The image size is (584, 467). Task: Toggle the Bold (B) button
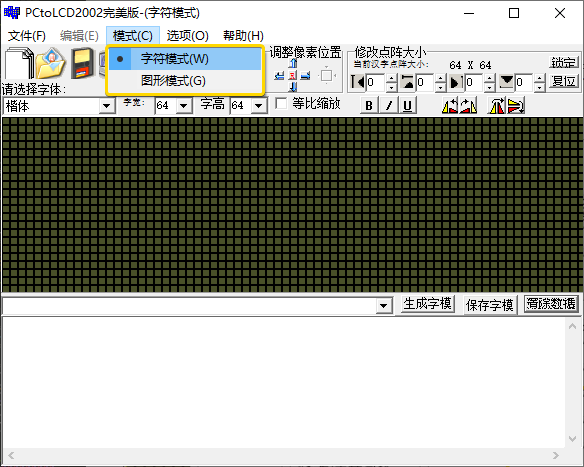(x=369, y=106)
